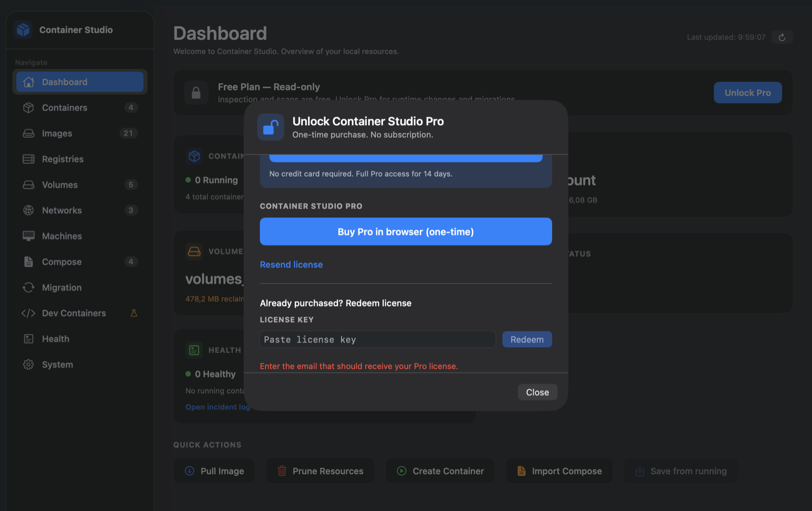
Task: Click Buy Pro in browser (one-time)
Action: [x=405, y=232]
